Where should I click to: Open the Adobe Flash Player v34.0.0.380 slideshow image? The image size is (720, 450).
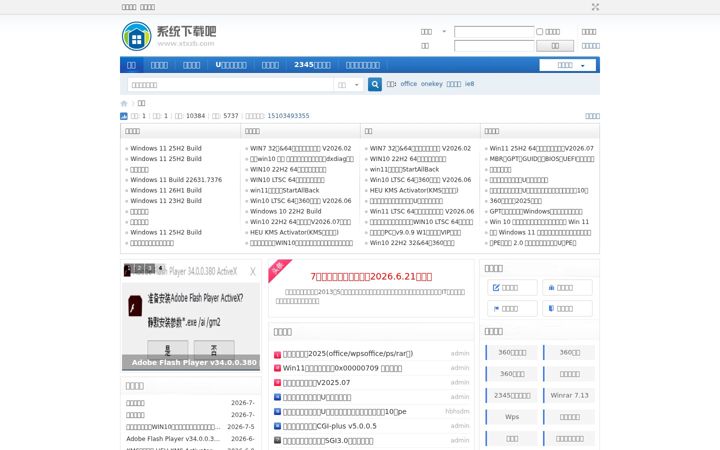click(191, 315)
